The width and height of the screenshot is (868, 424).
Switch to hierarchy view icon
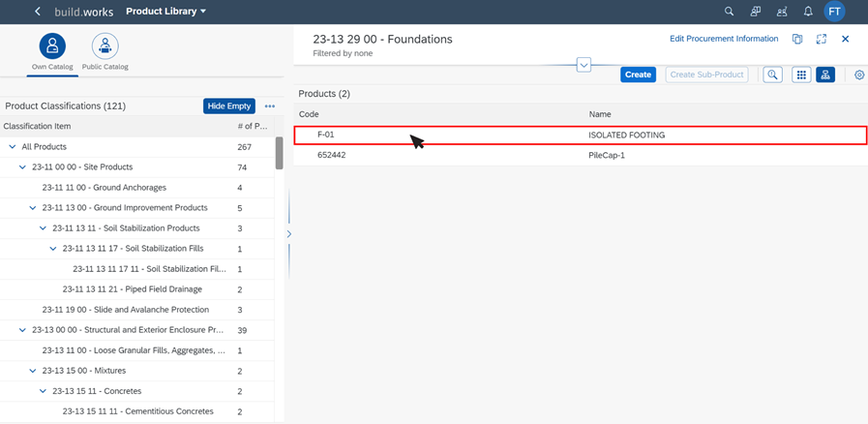825,75
